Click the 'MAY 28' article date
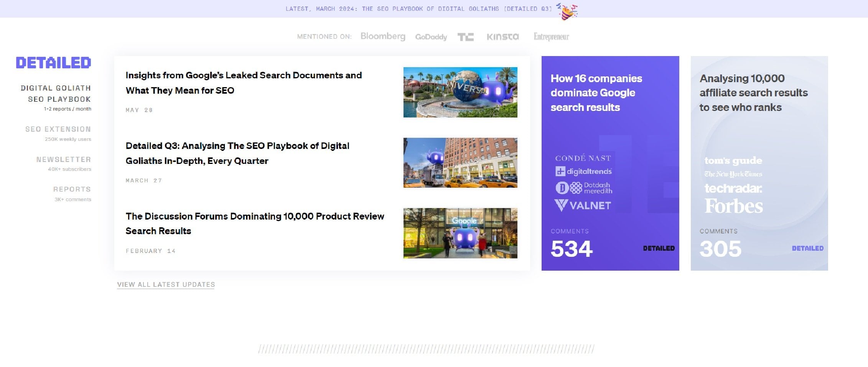868x367 pixels. point(139,110)
